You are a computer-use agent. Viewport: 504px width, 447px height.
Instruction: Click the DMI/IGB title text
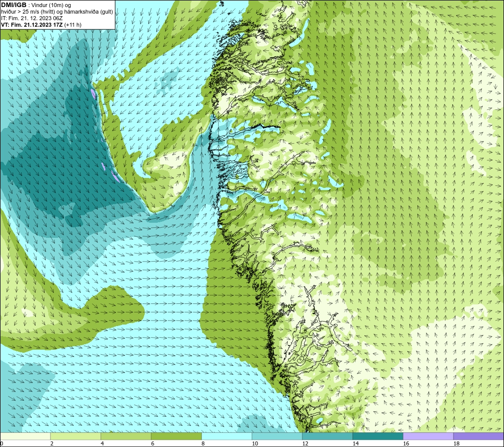pos(14,5)
